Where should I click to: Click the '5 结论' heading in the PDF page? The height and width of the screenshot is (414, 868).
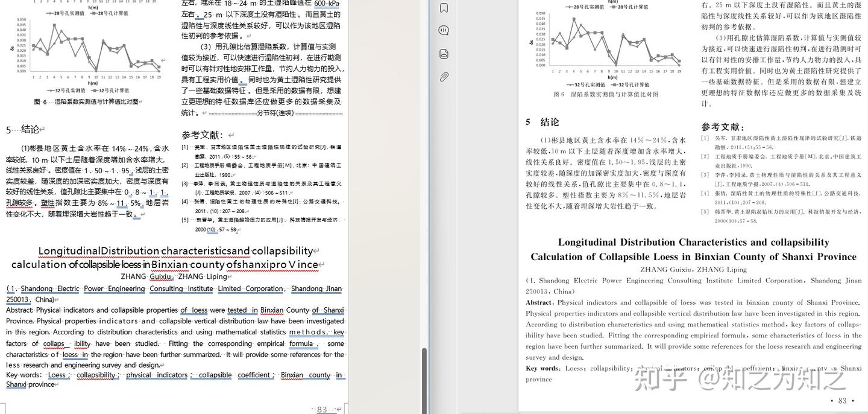pos(542,122)
